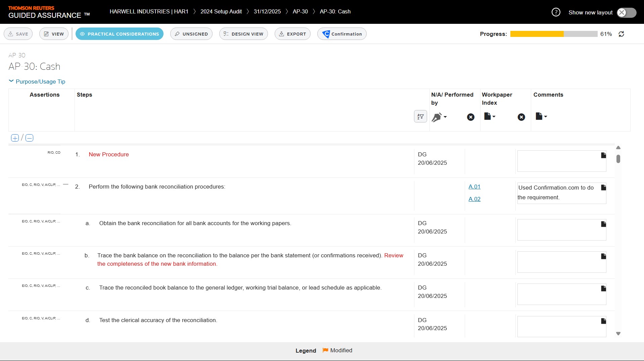This screenshot has height=361, width=644.
Task: Open comment note icon for step 1
Action: 603,155
